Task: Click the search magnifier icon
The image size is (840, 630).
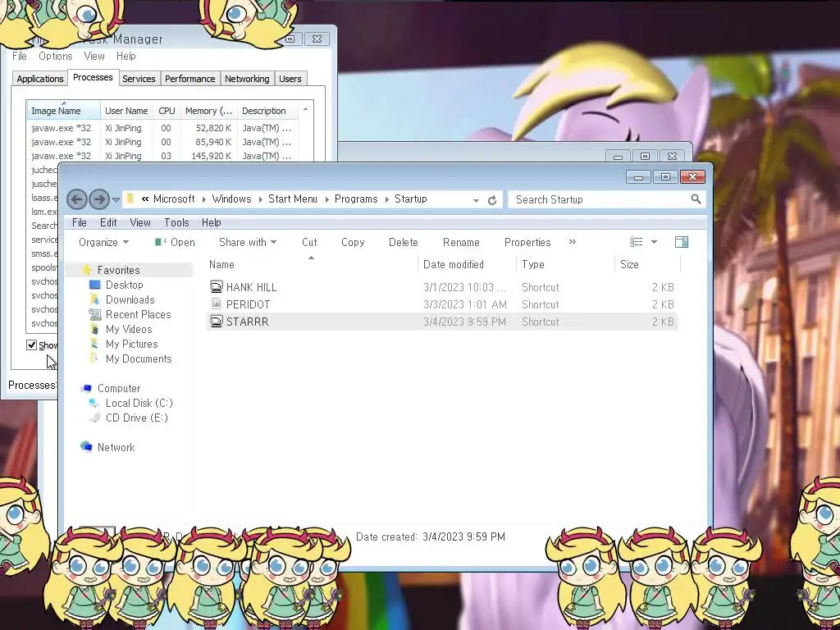Action: pyautogui.click(x=696, y=199)
